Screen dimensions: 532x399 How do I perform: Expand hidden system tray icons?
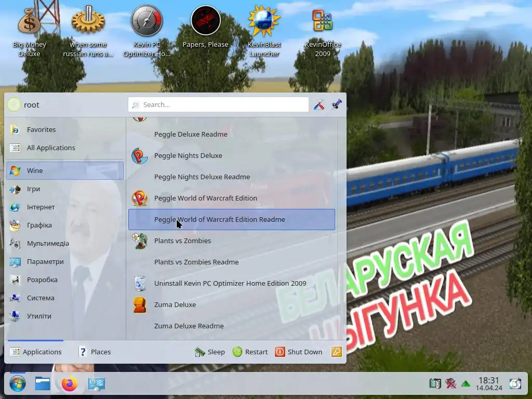click(466, 384)
